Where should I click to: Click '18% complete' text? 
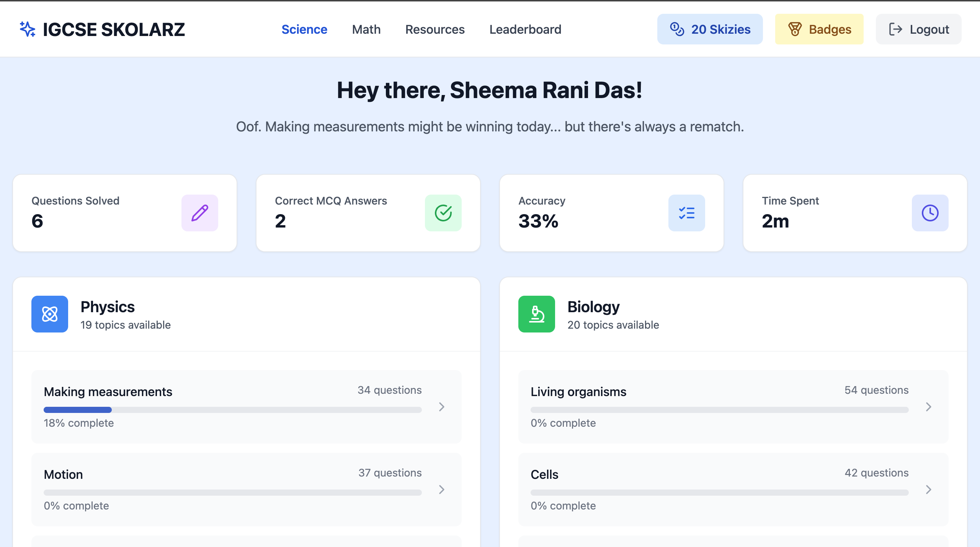pyautogui.click(x=79, y=423)
